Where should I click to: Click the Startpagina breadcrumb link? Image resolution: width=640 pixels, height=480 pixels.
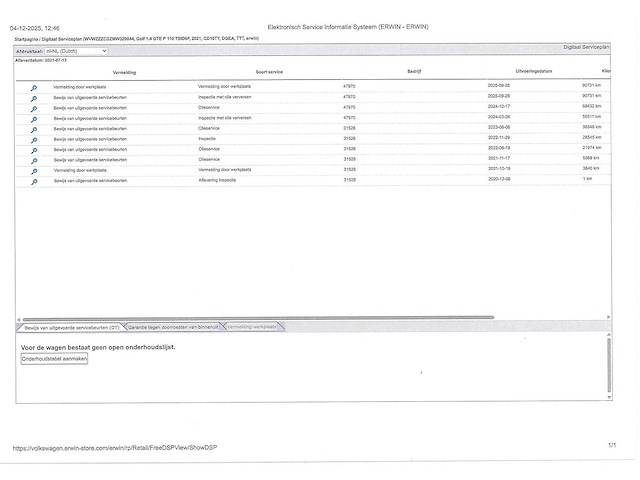27,39
